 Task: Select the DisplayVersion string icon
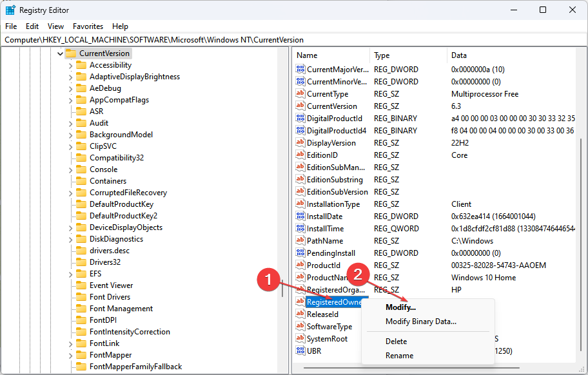tap(300, 142)
